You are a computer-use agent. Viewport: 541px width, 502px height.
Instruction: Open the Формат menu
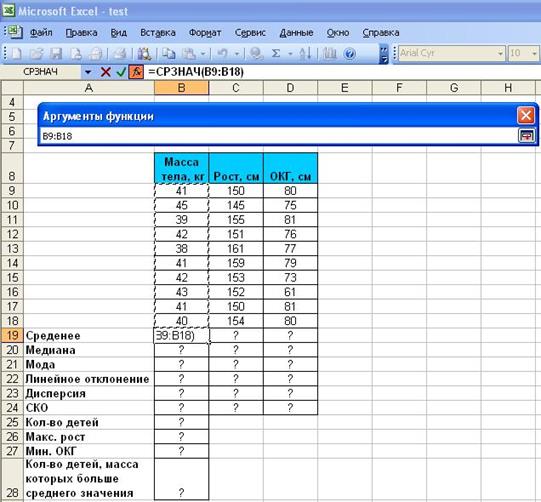205,33
